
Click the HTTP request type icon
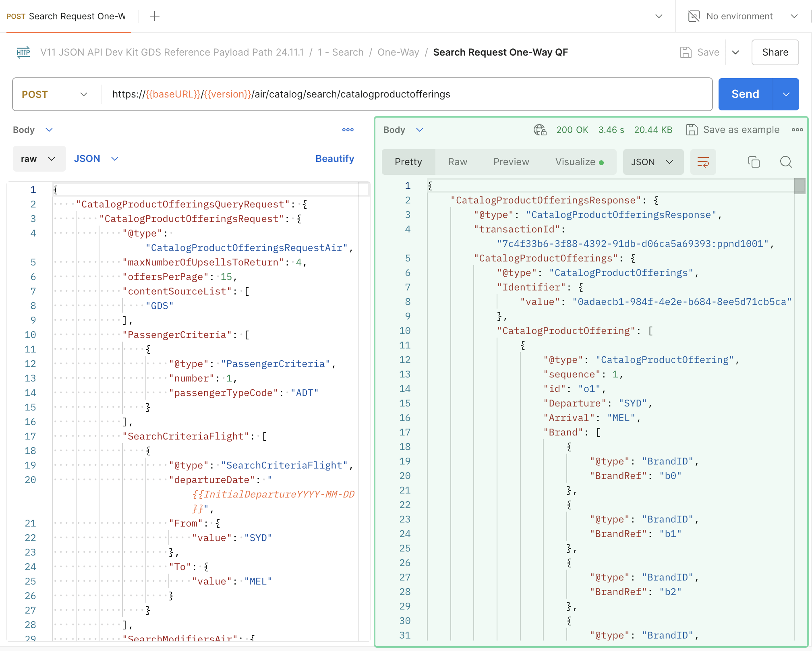[23, 52]
